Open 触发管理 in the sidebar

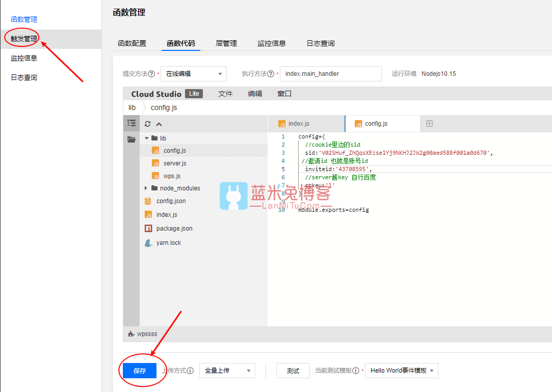pos(24,39)
